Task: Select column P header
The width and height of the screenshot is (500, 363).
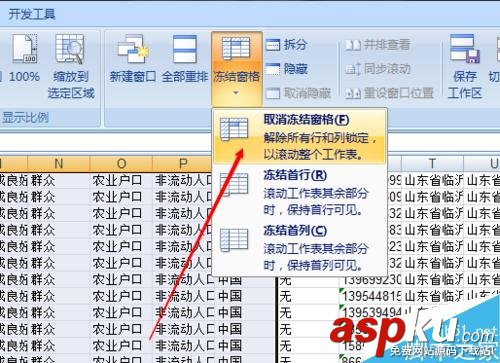Action: [183, 164]
